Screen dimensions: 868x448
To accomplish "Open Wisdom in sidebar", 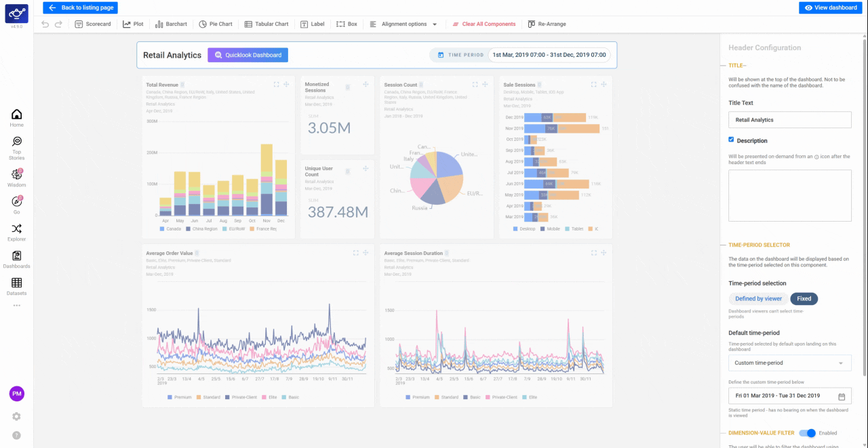I will tap(16, 178).
